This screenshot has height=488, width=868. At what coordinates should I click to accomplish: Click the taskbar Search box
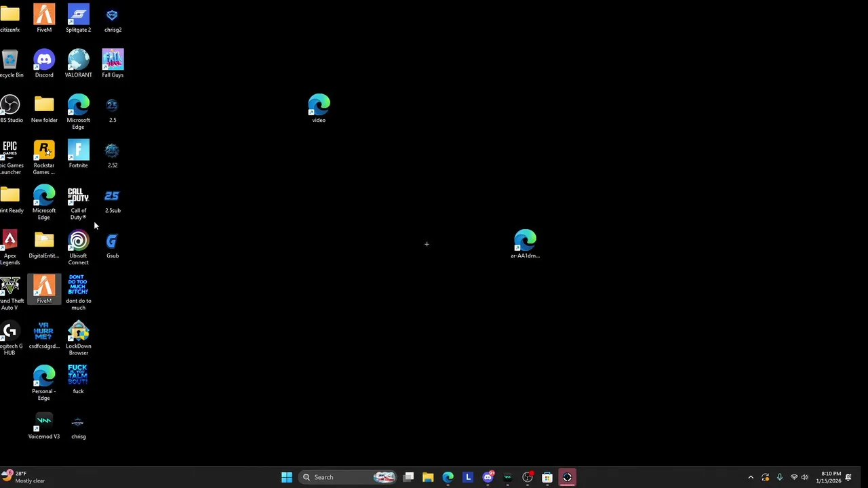point(348,477)
